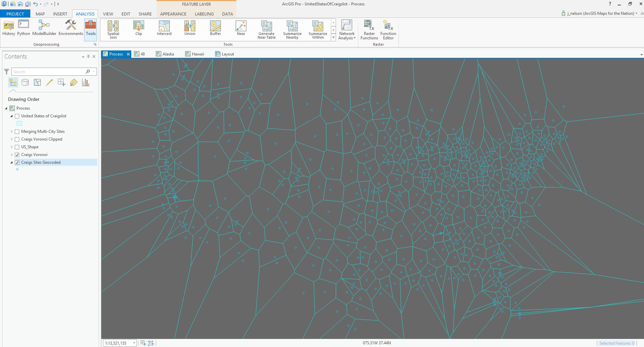This screenshot has height=347, width=644.
Task: Close the Process map tab
Action: pos(128,54)
